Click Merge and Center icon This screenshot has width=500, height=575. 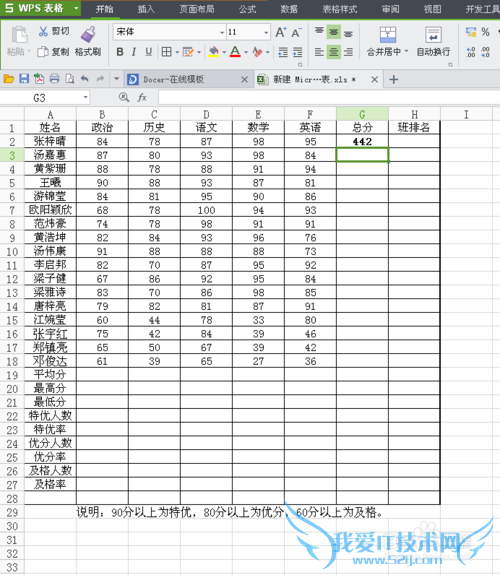[388, 35]
